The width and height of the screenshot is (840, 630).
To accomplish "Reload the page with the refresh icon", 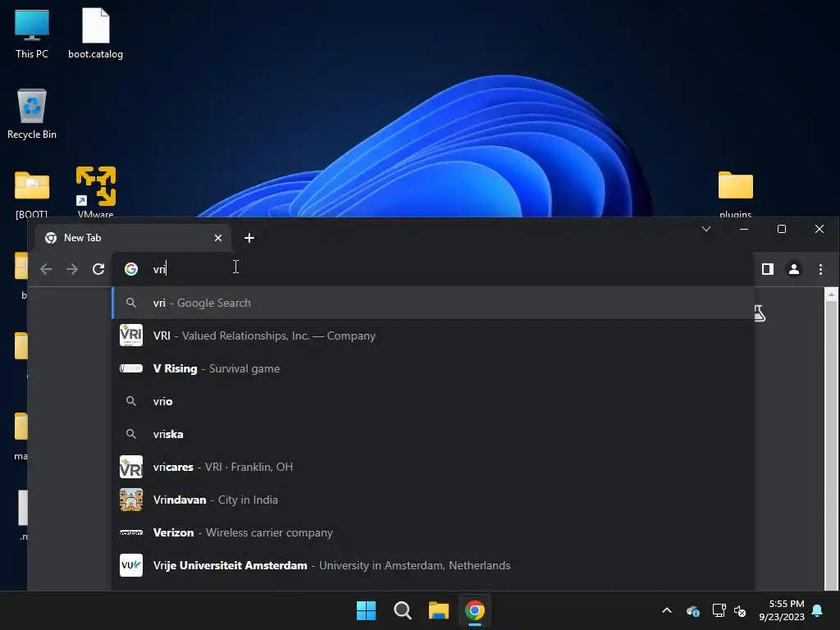I will point(98,269).
